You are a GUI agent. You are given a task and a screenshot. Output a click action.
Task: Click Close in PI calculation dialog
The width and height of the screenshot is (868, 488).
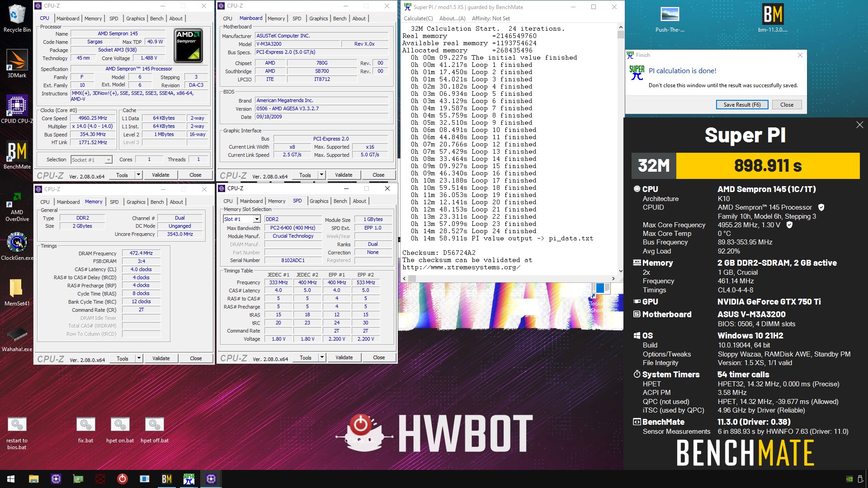click(787, 104)
